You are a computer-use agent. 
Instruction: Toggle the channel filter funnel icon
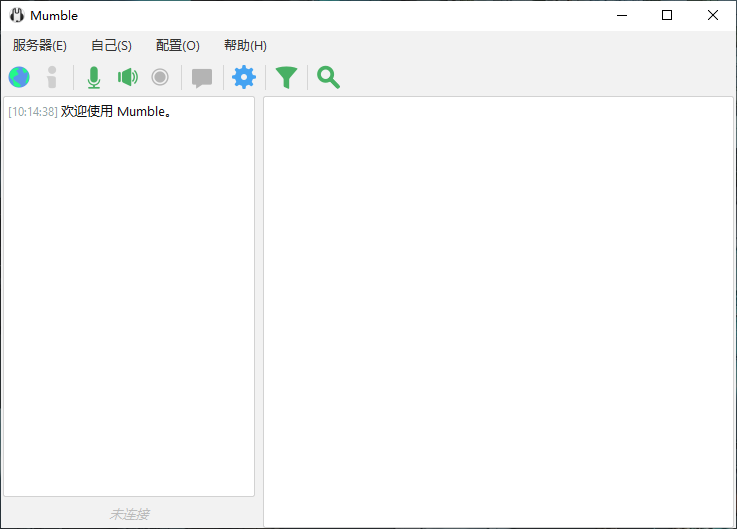pyautogui.click(x=286, y=78)
